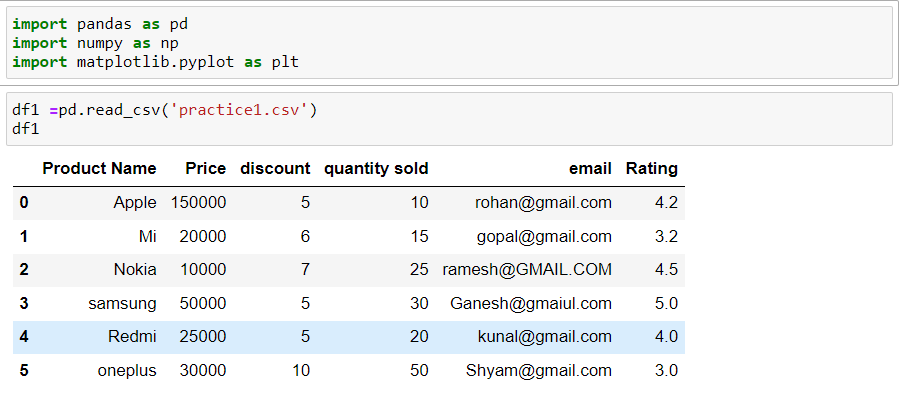This screenshot has height=413, width=901.
Task: Click the price value 20000
Action: 203,236
